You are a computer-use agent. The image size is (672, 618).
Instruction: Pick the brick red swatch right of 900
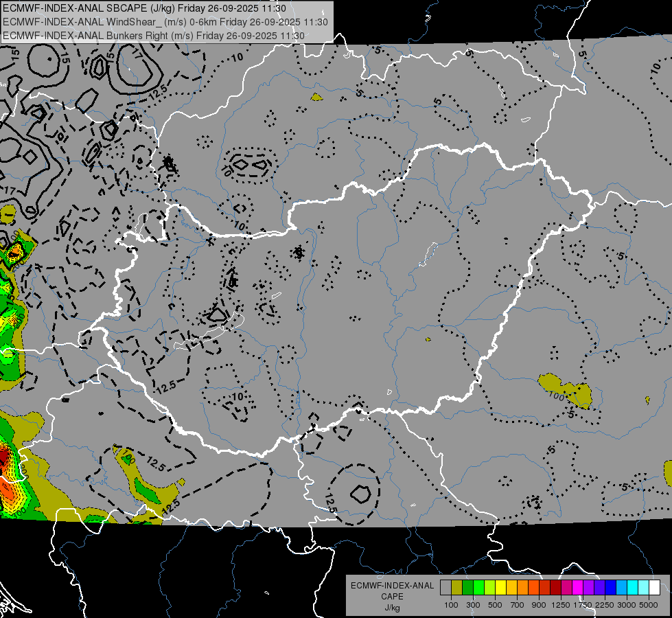[x=545, y=588]
